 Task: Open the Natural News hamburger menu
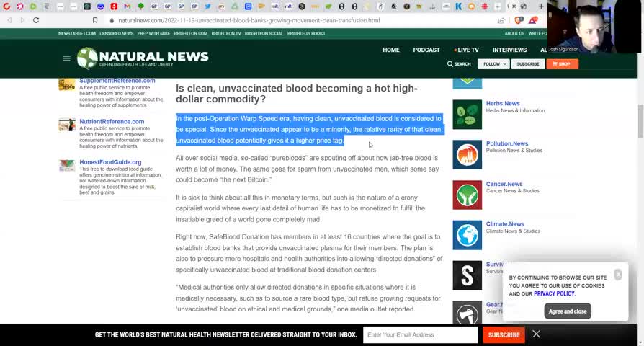tap(66, 58)
